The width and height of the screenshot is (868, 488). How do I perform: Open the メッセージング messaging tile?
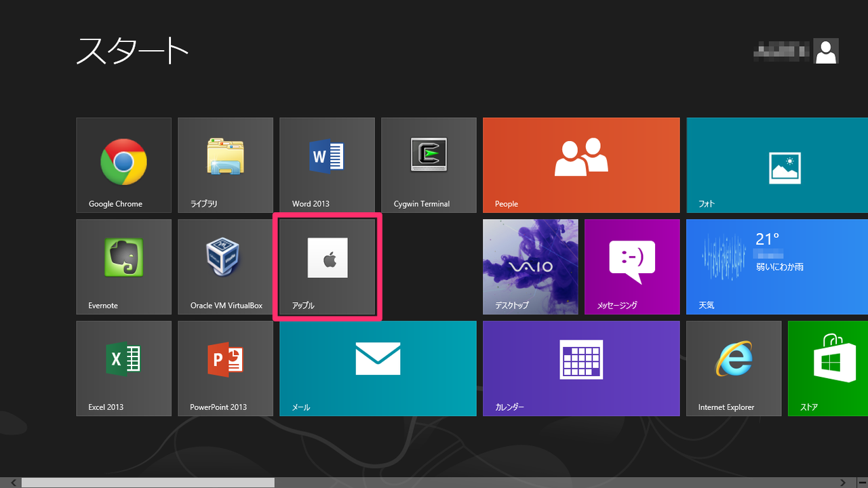click(632, 266)
